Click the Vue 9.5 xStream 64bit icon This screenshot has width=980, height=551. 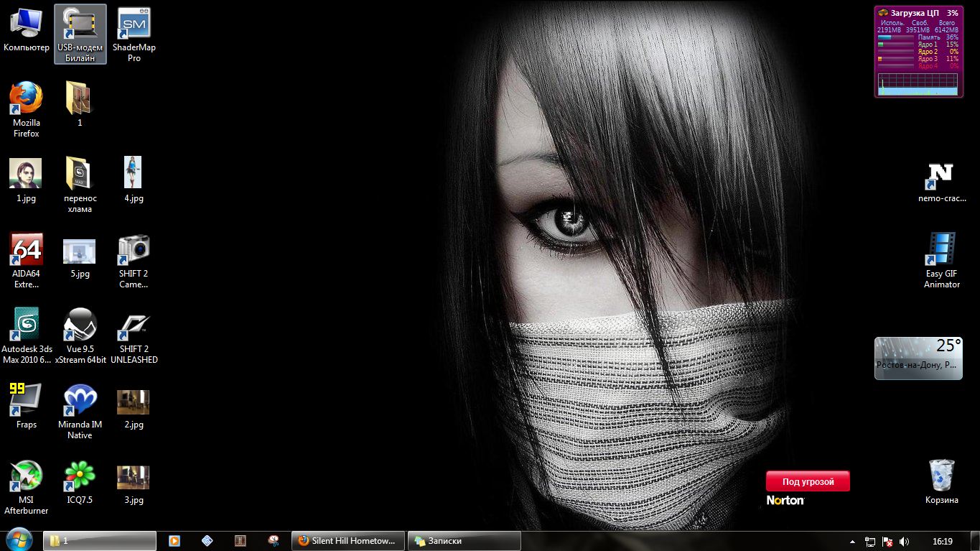(x=80, y=325)
